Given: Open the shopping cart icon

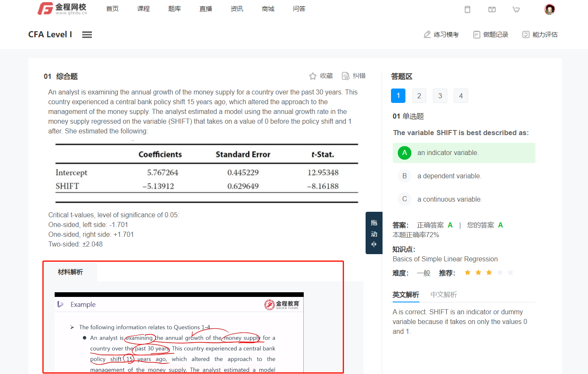Looking at the screenshot, I should [516, 9].
